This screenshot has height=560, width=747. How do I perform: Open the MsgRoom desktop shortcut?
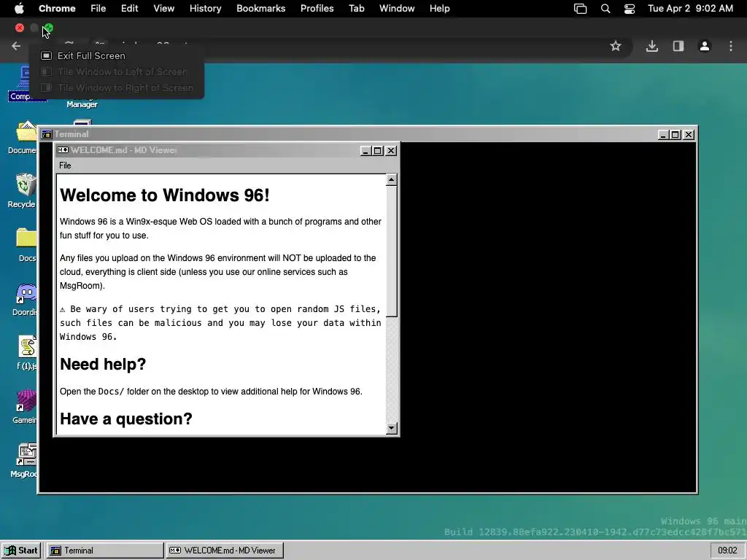25,461
